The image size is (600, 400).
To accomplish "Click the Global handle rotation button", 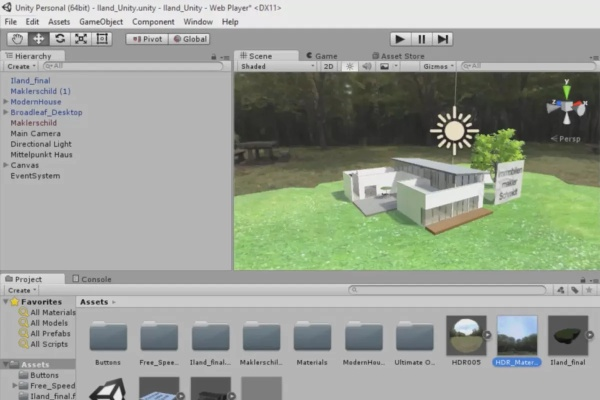I will [189, 39].
